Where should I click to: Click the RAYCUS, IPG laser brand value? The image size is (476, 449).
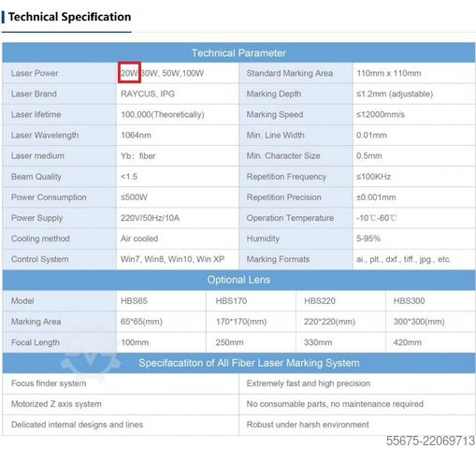point(148,94)
